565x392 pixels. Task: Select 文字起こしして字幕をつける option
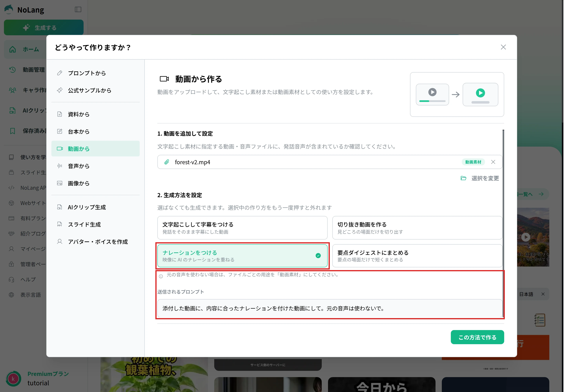click(242, 228)
